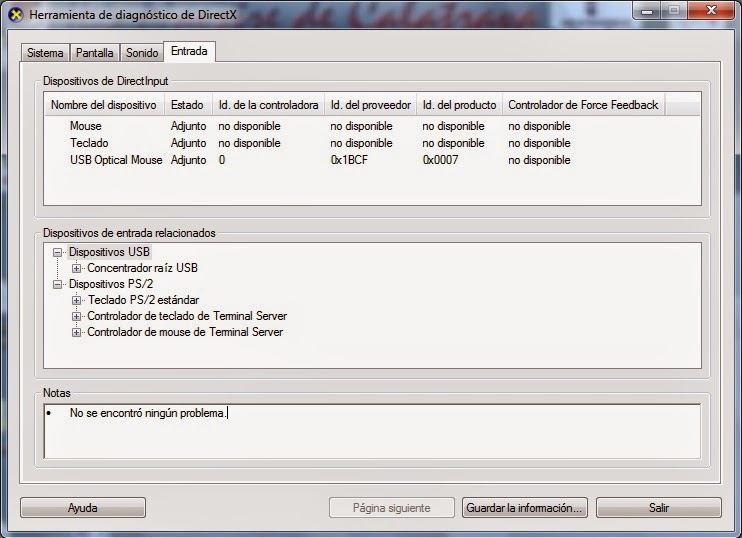The height and width of the screenshot is (538, 742).
Task: Minimize the DirectX diagnostic window
Action: click(x=647, y=11)
